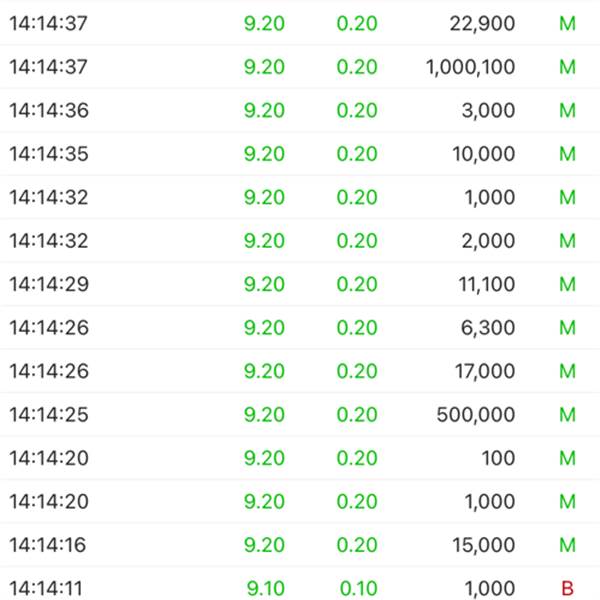Tap the green M marker beside 10,000

567,154
